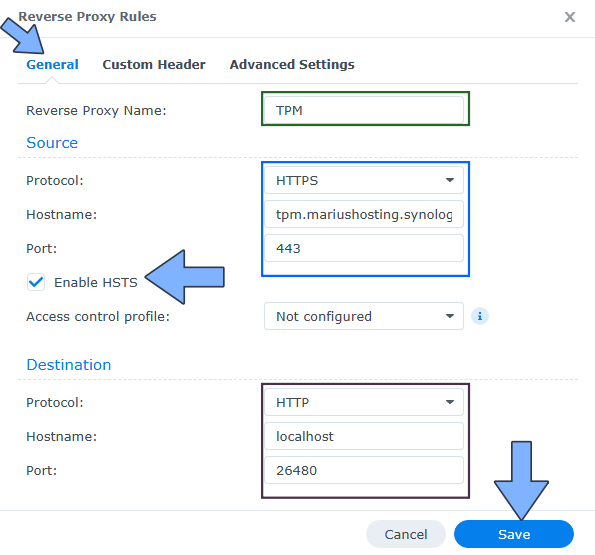Viewport: 595px width, 555px height.
Task: Click the Destination Hostname field showing localhost
Action: (364, 436)
